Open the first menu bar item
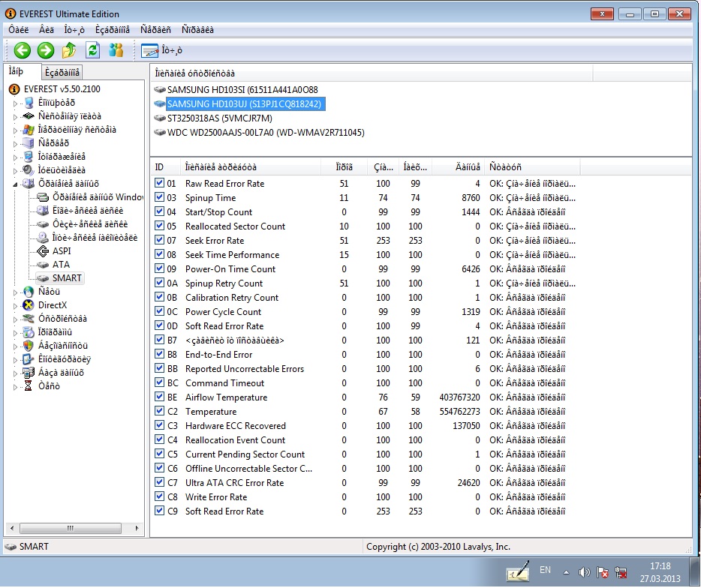 18,30
